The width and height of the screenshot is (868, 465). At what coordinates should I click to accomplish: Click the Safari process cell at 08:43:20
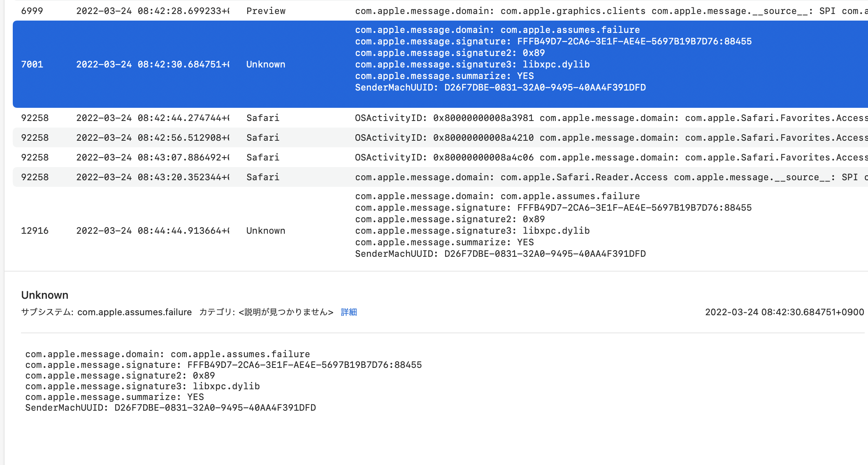click(x=263, y=177)
